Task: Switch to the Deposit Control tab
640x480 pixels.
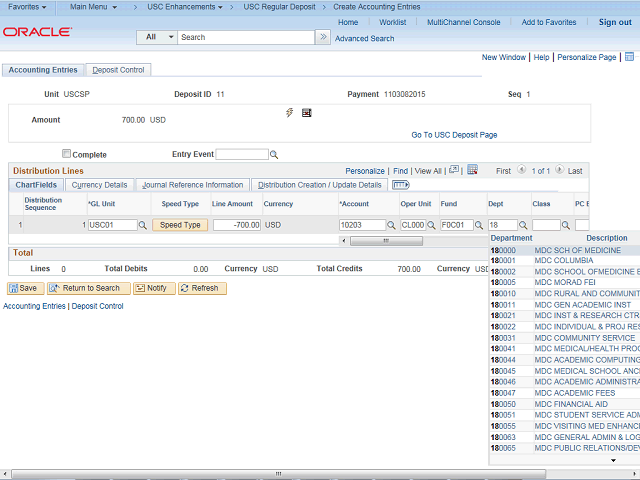Action: pos(118,70)
